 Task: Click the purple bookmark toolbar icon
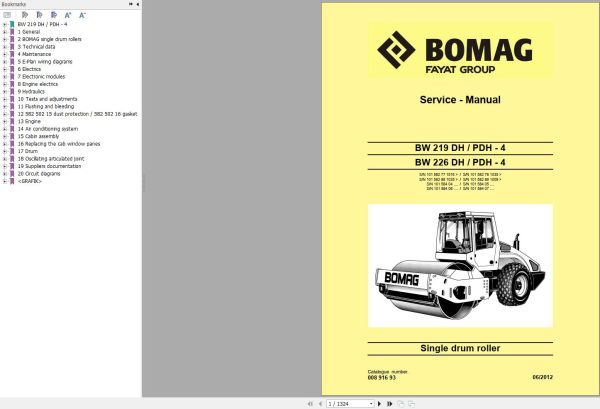tap(54, 15)
